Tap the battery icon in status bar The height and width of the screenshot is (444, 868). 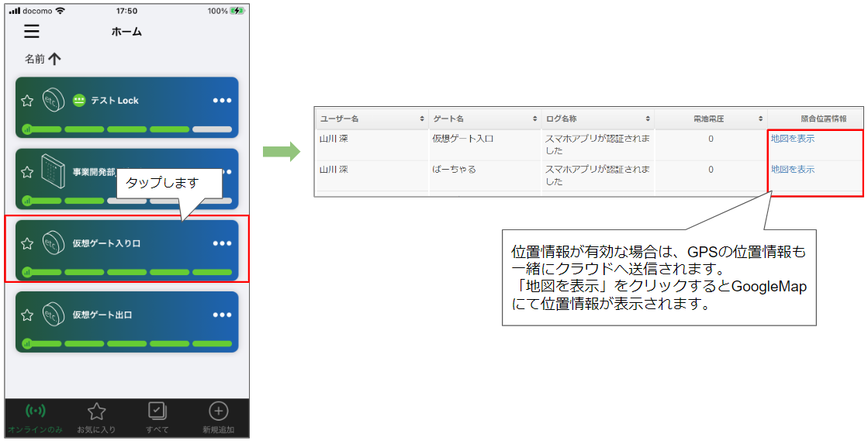click(237, 11)
